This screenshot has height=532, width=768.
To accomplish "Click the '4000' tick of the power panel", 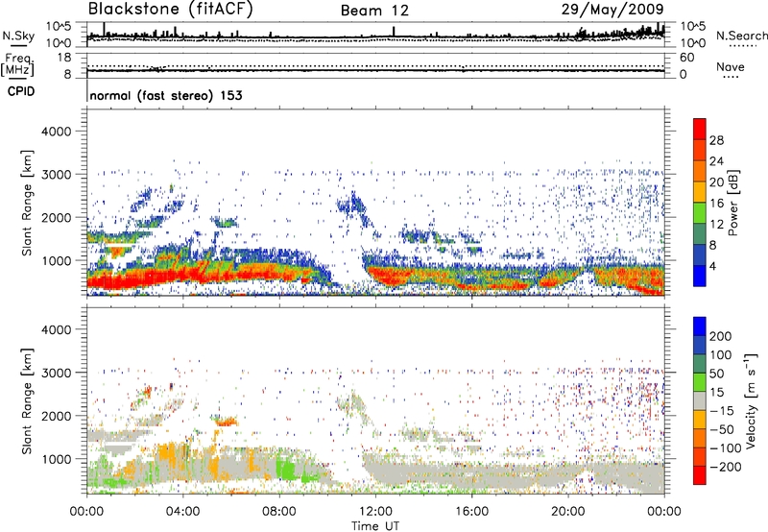I will [56, 132].
